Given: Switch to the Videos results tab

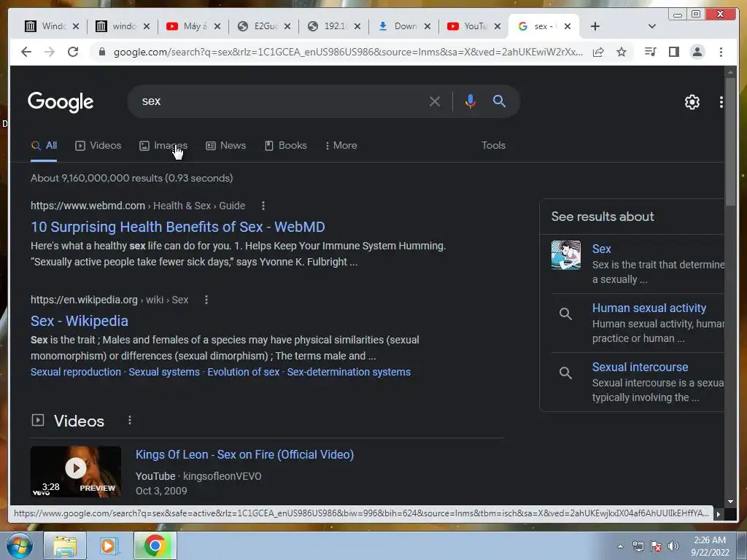Looking at the screenshot, I should pos(98,146).
